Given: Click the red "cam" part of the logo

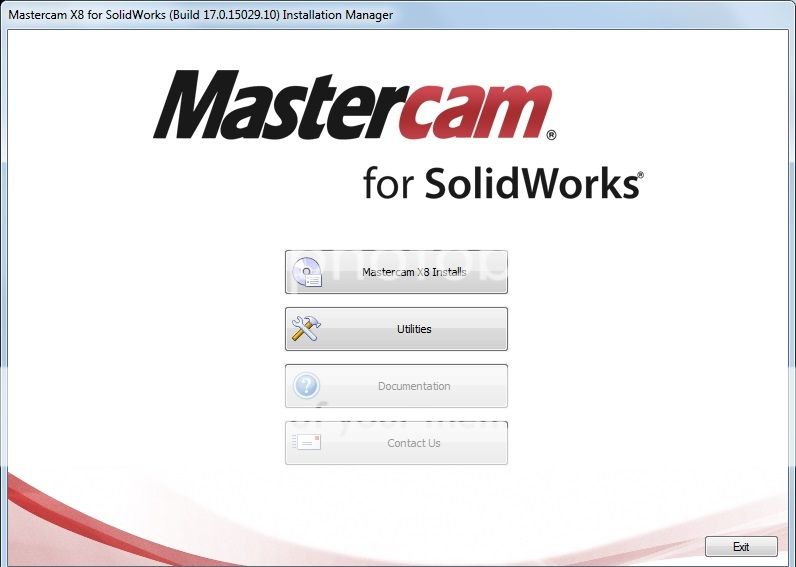Looking at the screenshot, I should [470, 110].
